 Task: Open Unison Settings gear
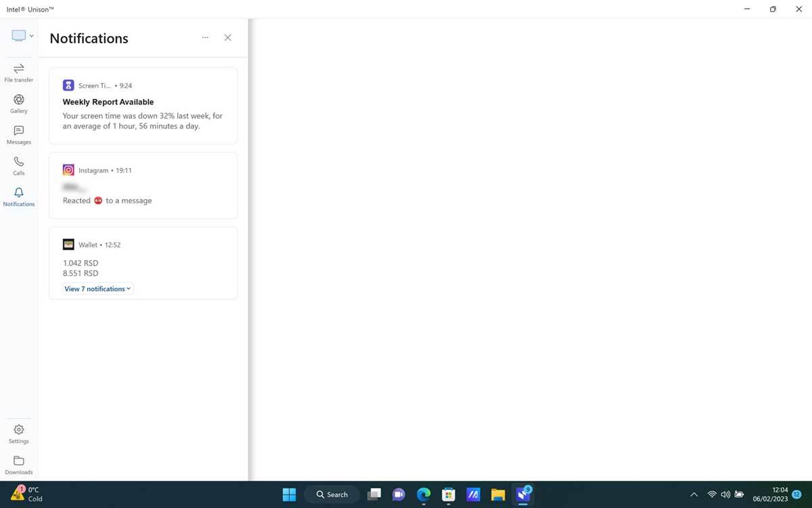pos(19,433)
